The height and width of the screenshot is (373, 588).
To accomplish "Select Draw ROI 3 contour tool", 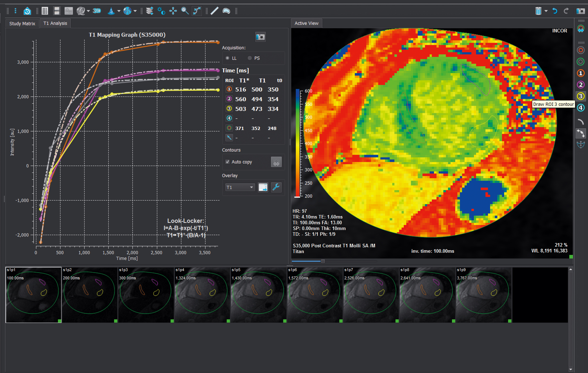I will point(581,96).
